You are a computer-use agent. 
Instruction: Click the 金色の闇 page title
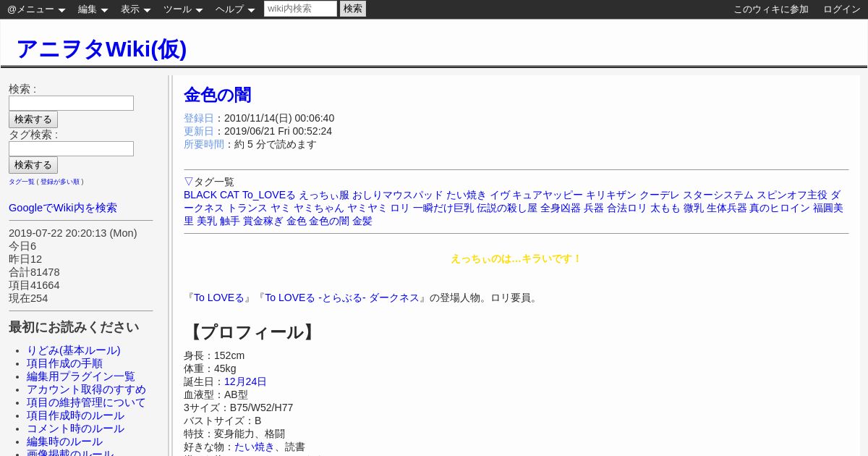pyautogui.click(x=218, y=95)
